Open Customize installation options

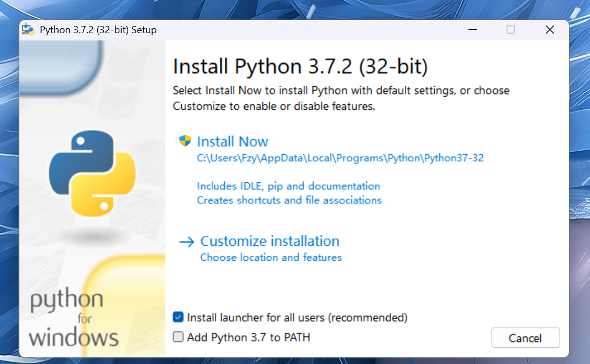(x=270, y=241)
